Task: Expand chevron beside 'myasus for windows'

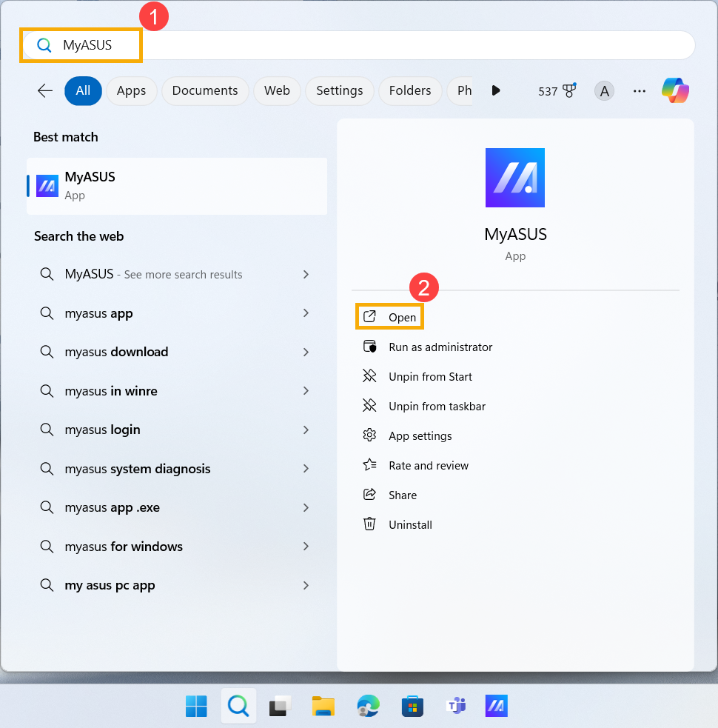Action: click(x=306, y=547)
